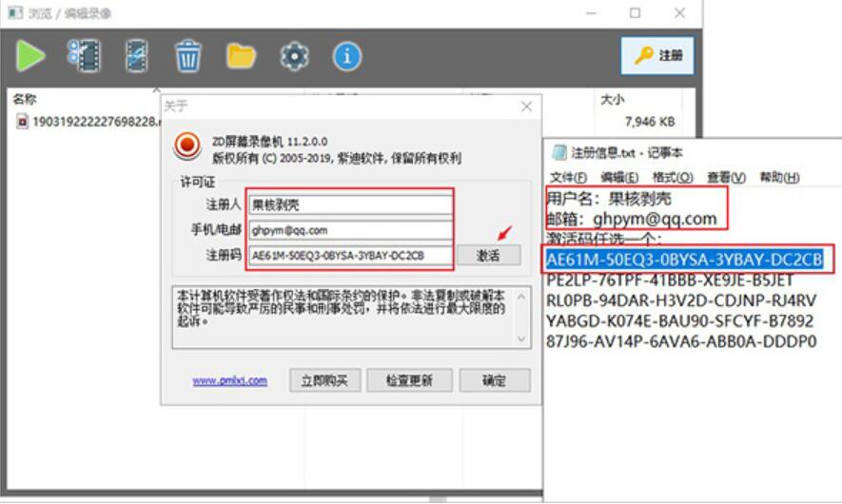Screen dimensions: 842x504
Task: Click the 确定 button
Action: 495,380
